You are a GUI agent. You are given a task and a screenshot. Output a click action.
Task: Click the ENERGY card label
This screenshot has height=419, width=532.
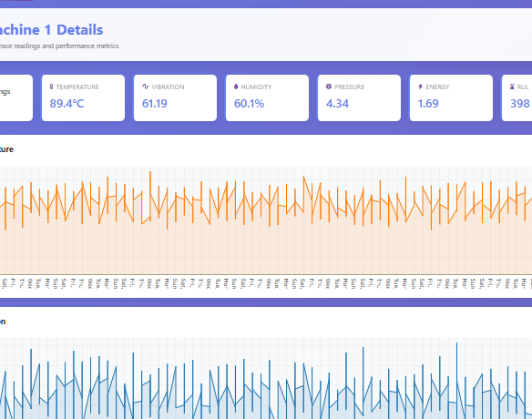coord(437,87)
